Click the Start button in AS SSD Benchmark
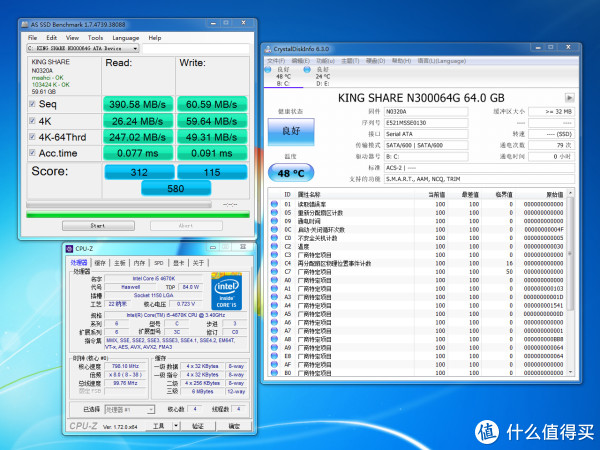 98,226
